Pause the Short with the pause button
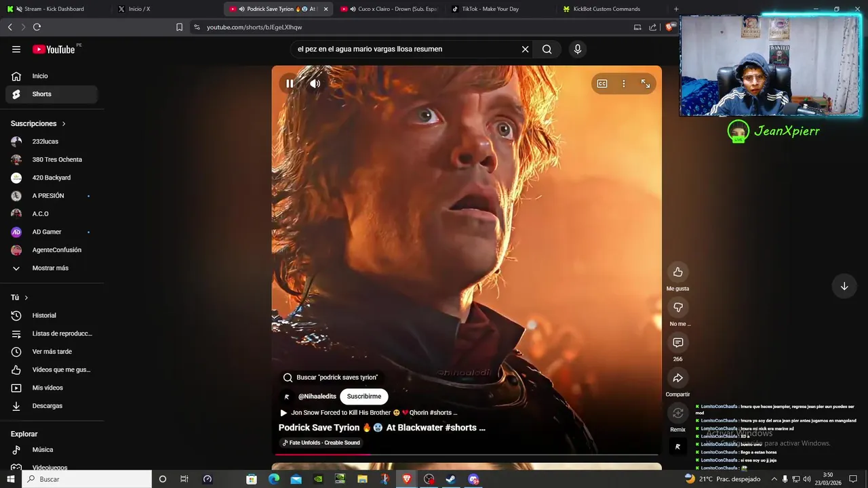 [x=290, y=83]
